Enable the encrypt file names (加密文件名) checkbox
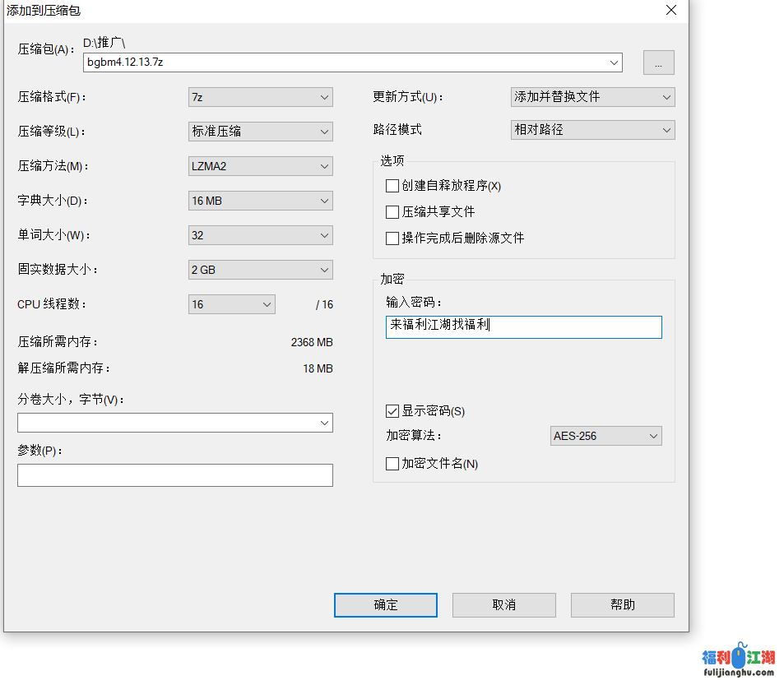784x685 pixels. tap(392, 464)
